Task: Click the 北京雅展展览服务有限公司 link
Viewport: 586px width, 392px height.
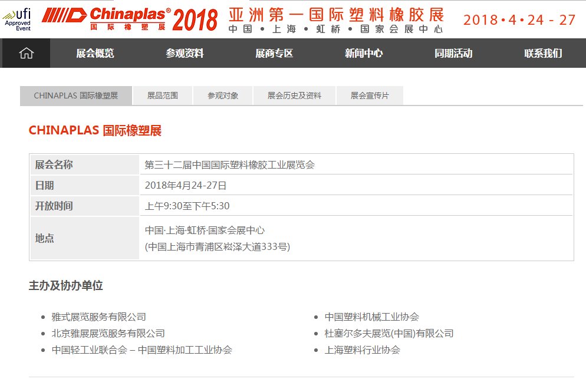Action: click(x=108, y=333)
